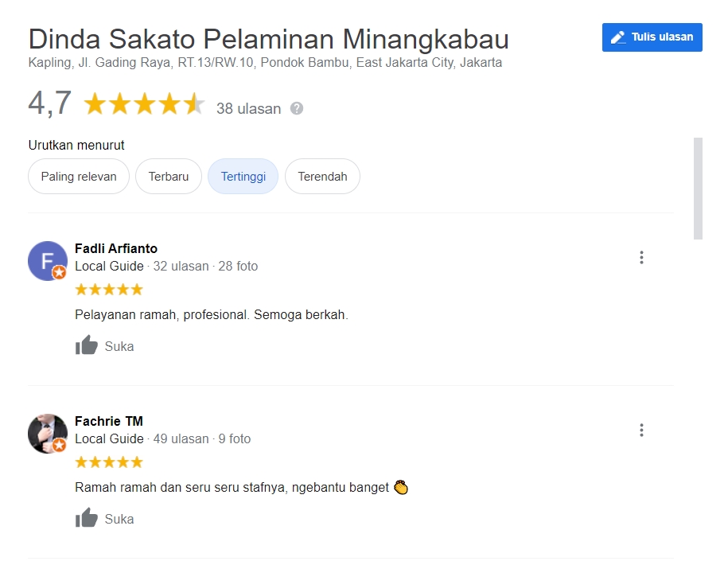
Task: Open Fachrie TM's reviewer name link
Action: tap(109, 421)
